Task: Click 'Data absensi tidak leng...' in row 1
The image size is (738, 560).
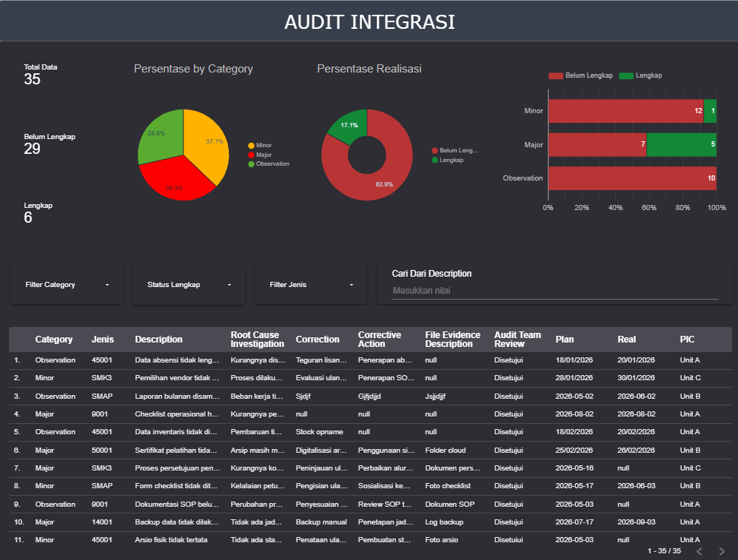Action: pos(177,360)
